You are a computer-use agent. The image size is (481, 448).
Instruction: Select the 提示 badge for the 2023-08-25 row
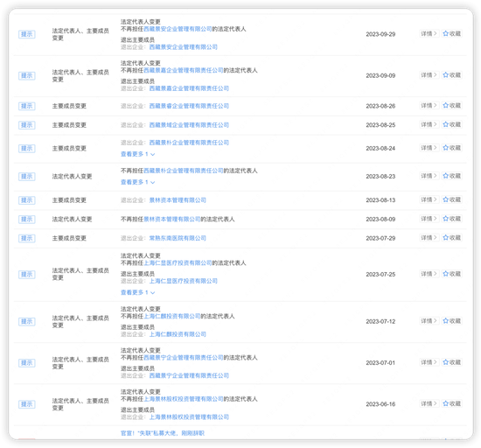[x=27, y=125]
